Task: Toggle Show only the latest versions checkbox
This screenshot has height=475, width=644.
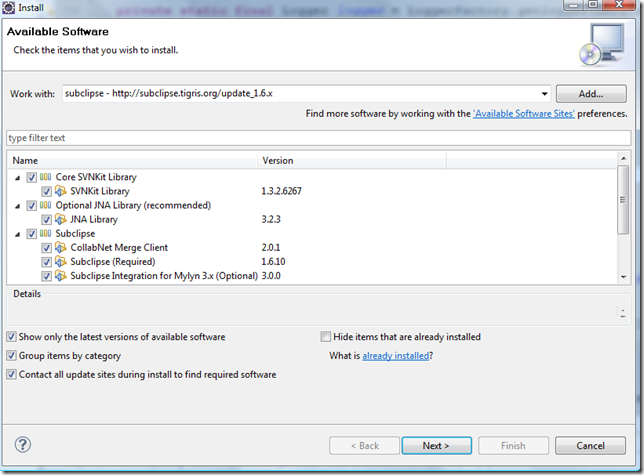Action: (x=12, y=337)
